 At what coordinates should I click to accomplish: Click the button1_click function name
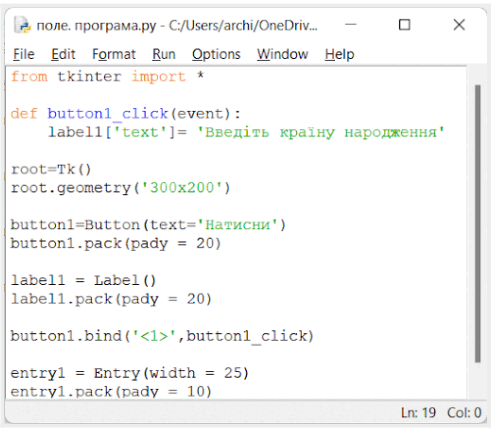coord(107,114)
